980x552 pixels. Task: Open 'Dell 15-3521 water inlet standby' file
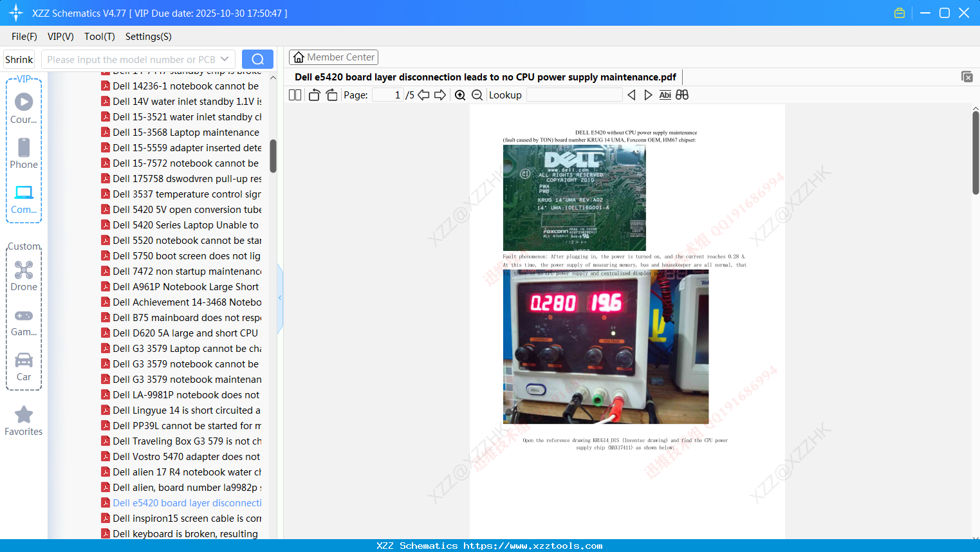tap(181, 117)
